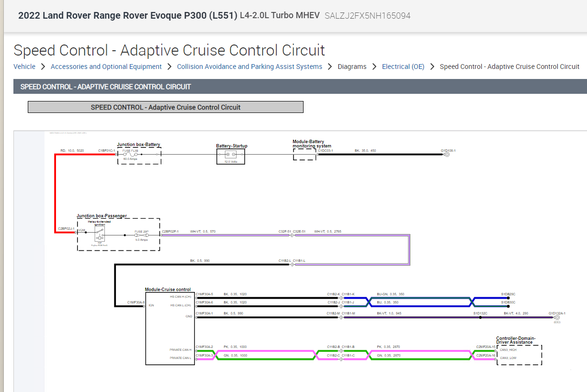Click connector label C11B2-K
The width and height of the screenshot is (587, 392).
pos(334,294)
